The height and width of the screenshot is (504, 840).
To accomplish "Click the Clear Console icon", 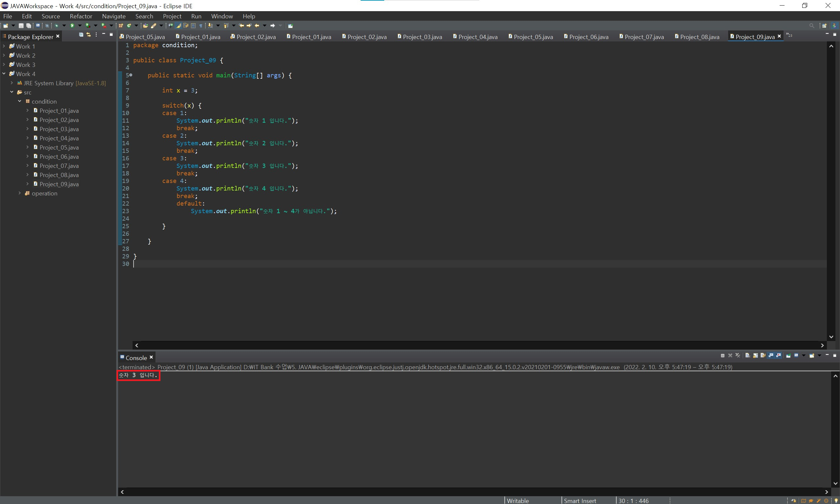I will 747,355.
